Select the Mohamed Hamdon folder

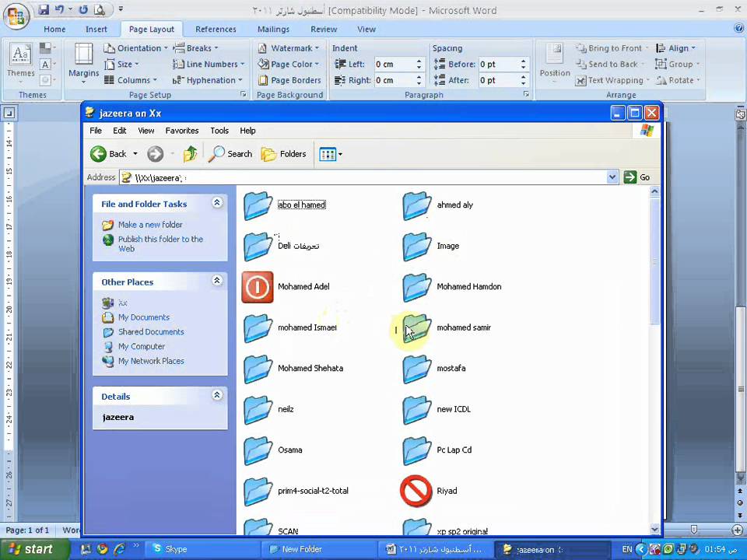(x=452, y=287)
